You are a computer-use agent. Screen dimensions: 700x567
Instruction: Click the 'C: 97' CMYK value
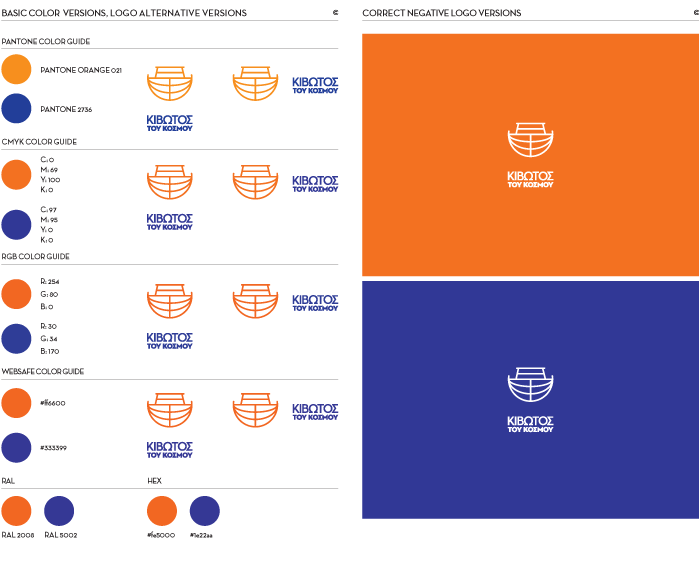click(49, 209)
